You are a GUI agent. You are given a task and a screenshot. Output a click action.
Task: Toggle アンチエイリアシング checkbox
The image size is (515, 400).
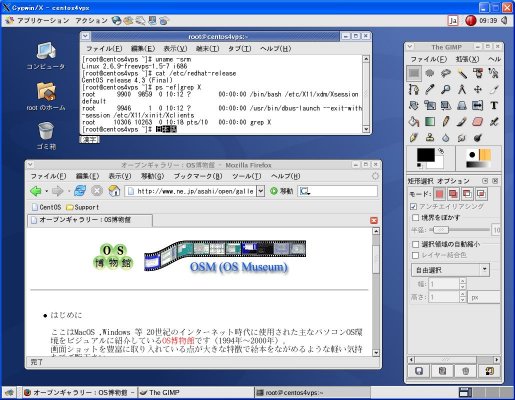[414, 207]
